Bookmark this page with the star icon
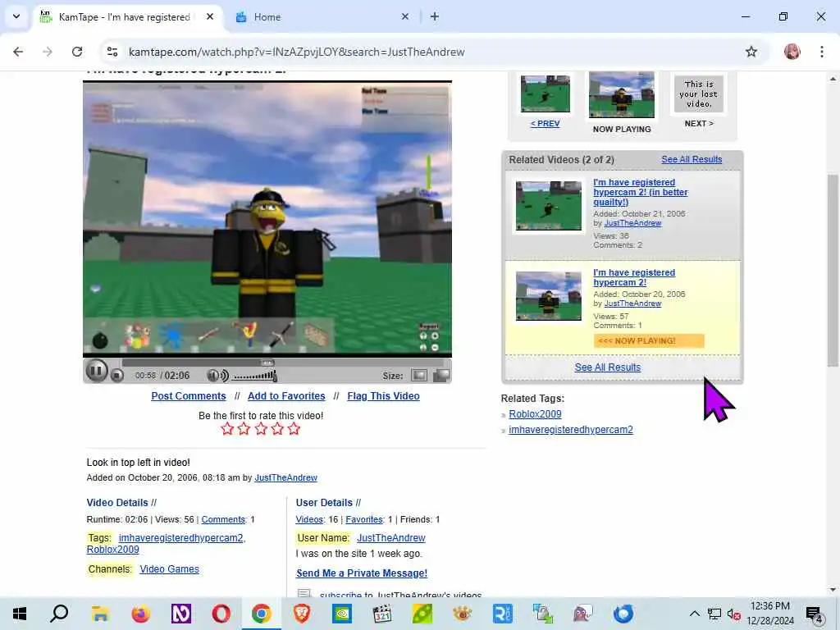The height and width of the screenshot is (630, 840). click(x=751, y=52)
